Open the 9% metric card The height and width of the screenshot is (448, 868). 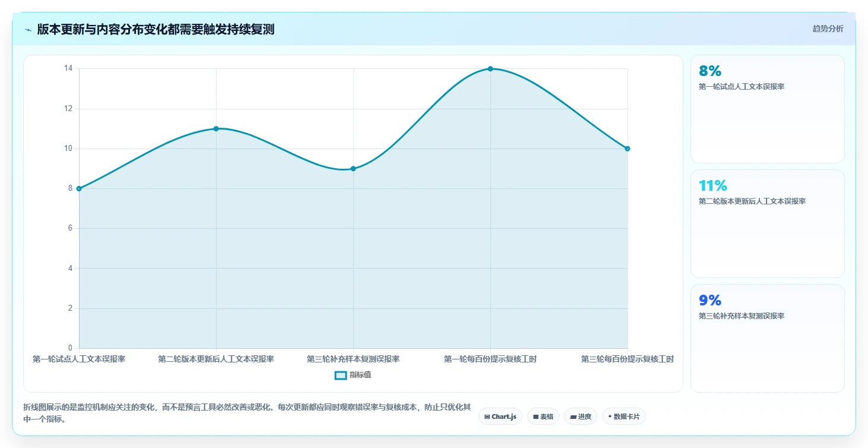pyautogui.click(x=767, y=338)
